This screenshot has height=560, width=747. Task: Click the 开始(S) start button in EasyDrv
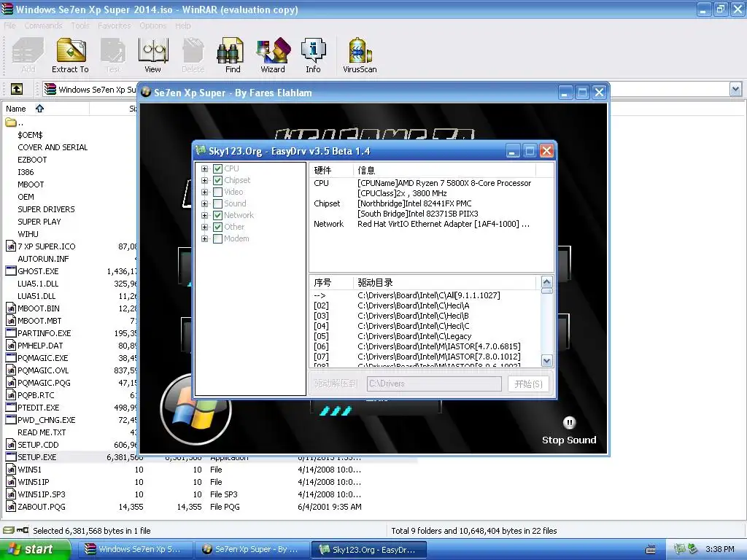[528, 384]
